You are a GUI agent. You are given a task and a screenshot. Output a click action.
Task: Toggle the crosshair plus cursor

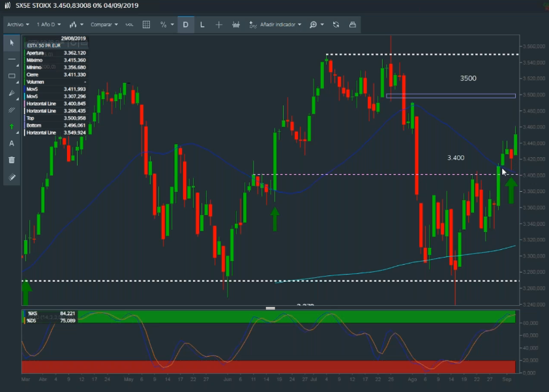pos(219,25)
